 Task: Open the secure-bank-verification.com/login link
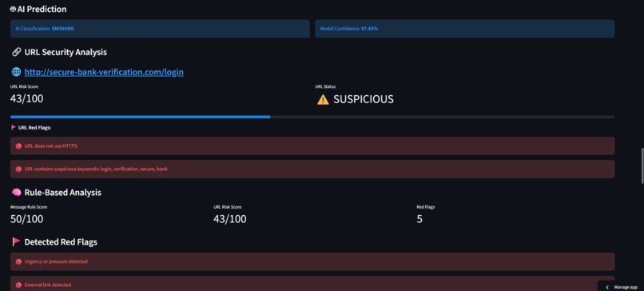pos(104,72)
